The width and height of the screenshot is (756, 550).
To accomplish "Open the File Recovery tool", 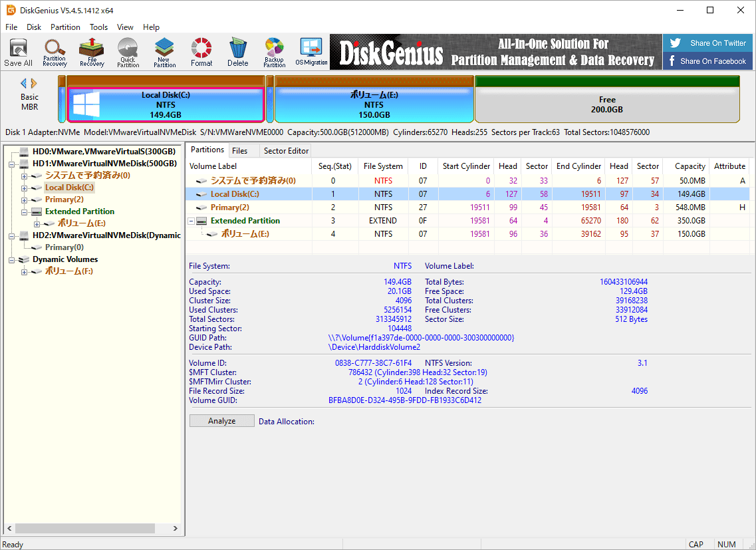I will (x=91, y=51).
